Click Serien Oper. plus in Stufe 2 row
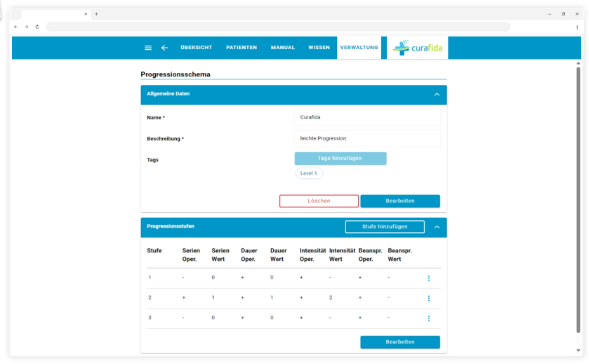 [x=184, y=297]
